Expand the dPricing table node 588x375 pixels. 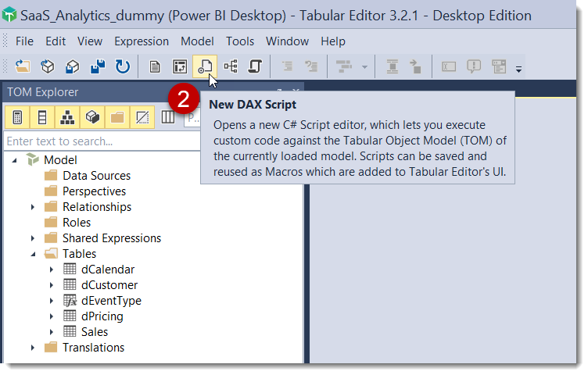pyautogui.click(x=52, y=316)
